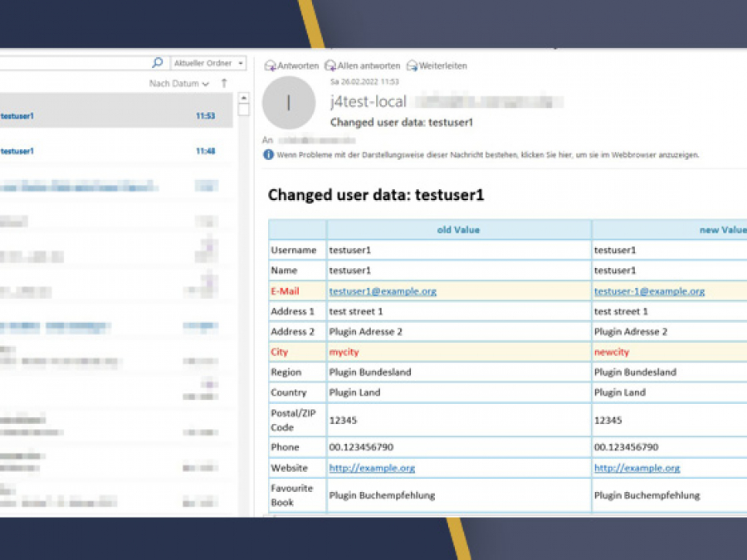Click old value 'Plugin Buchempfehlung' cell
Screen dimensions: 747x560
point(458,495)
